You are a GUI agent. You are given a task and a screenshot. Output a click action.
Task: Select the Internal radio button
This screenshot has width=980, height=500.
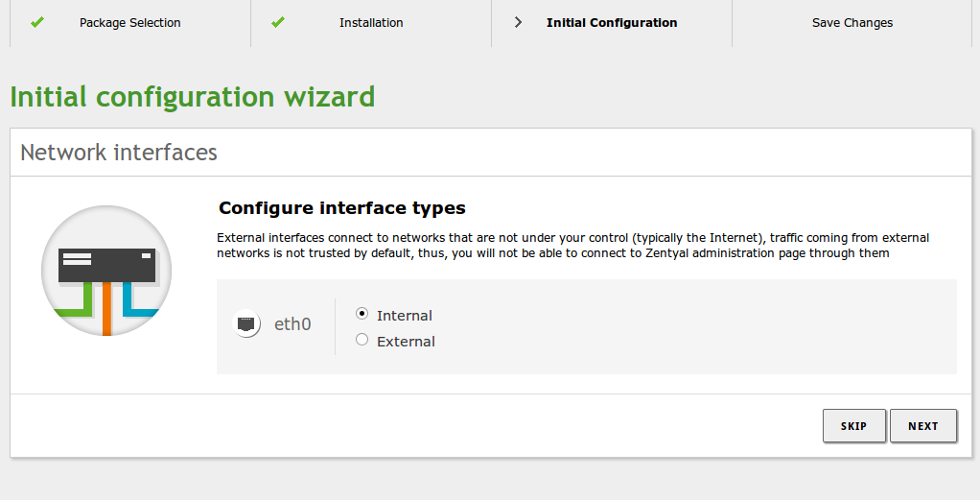(x=362, y=314)
